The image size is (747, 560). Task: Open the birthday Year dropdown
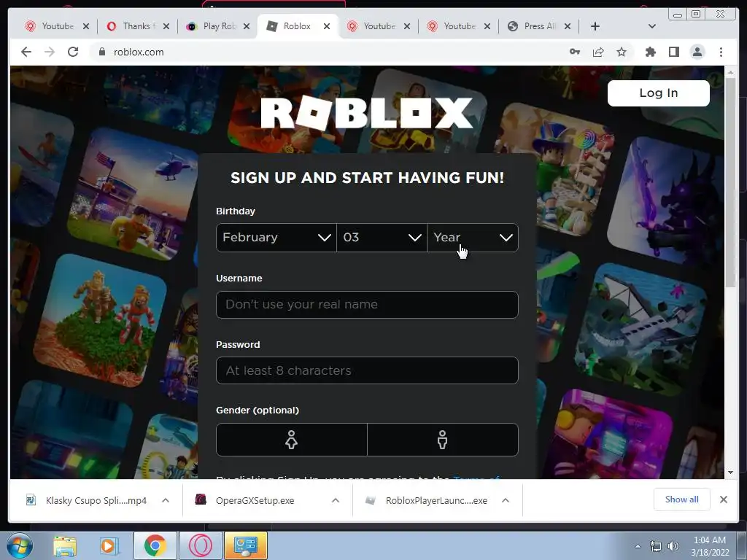473,237
